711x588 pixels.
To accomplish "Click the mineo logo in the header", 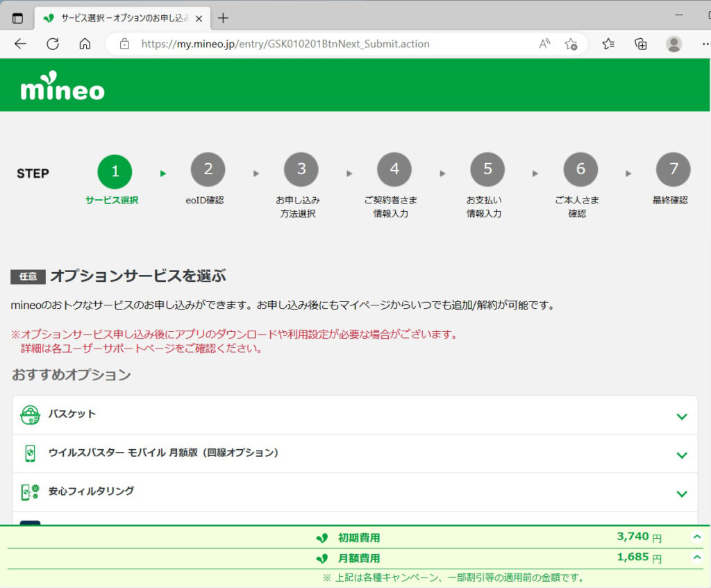I will click(x=62, y=85).
